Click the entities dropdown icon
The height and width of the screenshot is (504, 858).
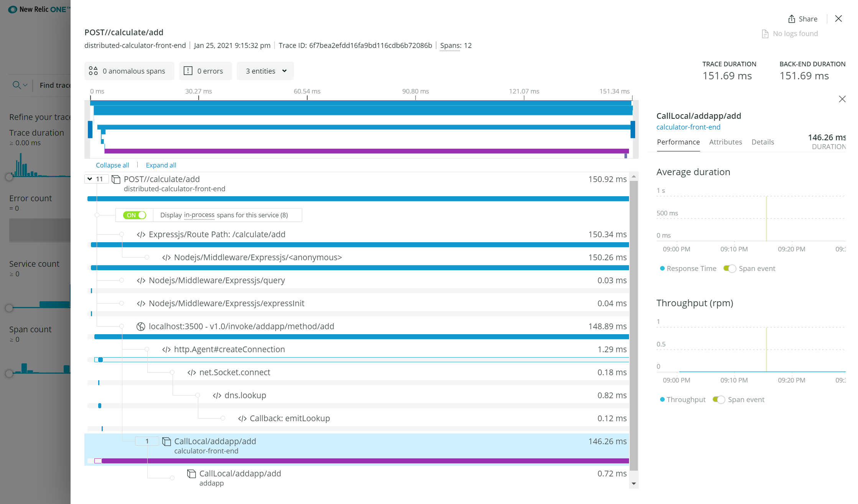pos(283,71)
